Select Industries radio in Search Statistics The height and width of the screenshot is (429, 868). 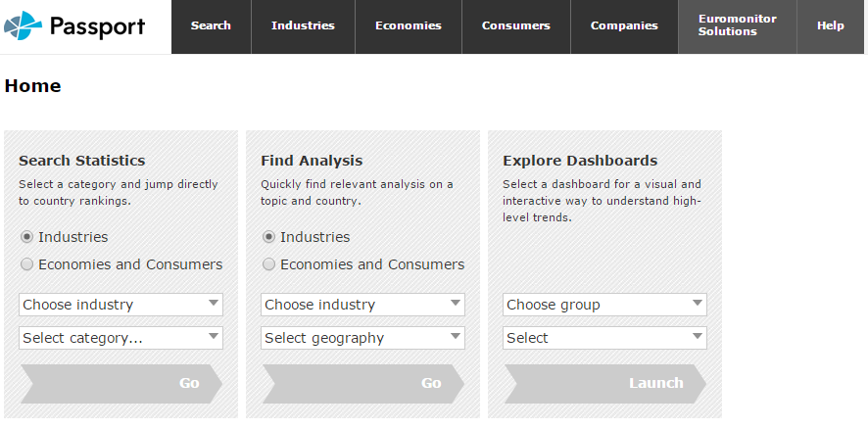pyautogui.click(x=27, y=237)
